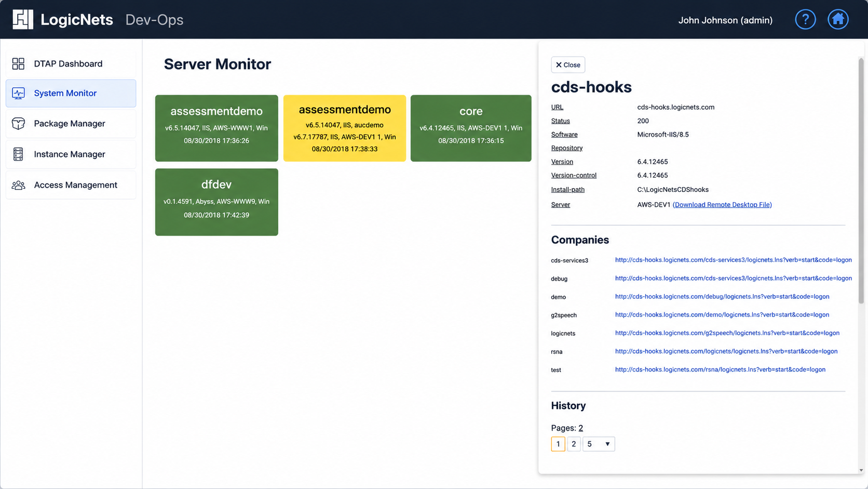
Task: Click the underlined Repository label
Action: click(567, 148)
